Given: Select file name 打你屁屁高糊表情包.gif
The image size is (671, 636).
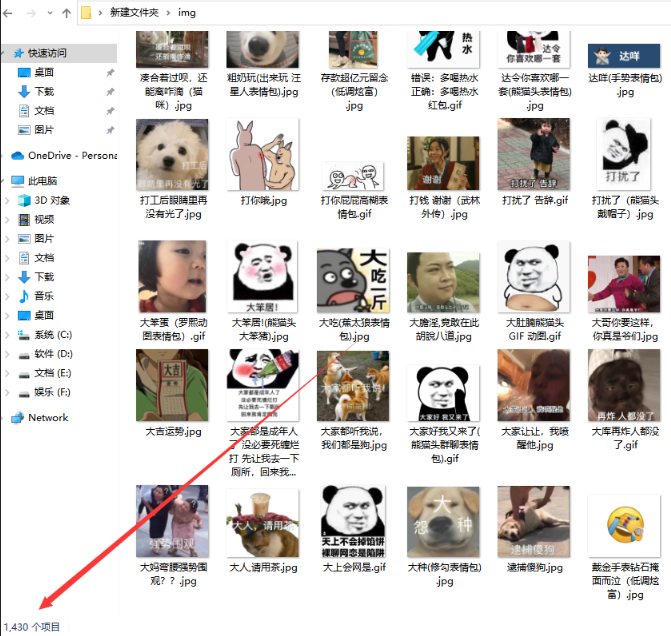Looking at the screenshot, I should 354,207.
